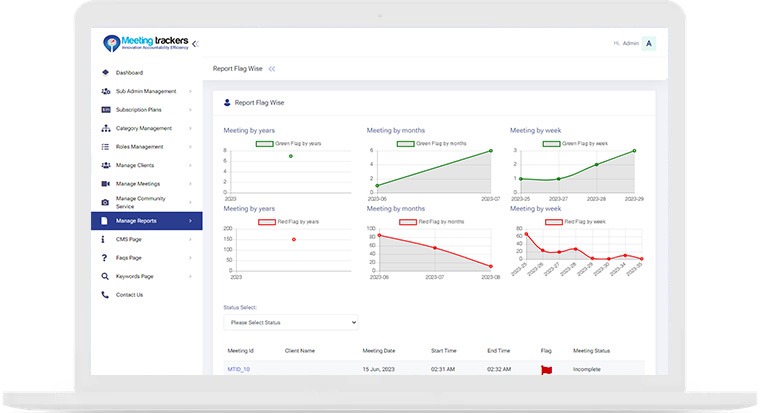Toggle Red Flag by months legend
Screen dimensions: 760x413
[x=431, y=222]
